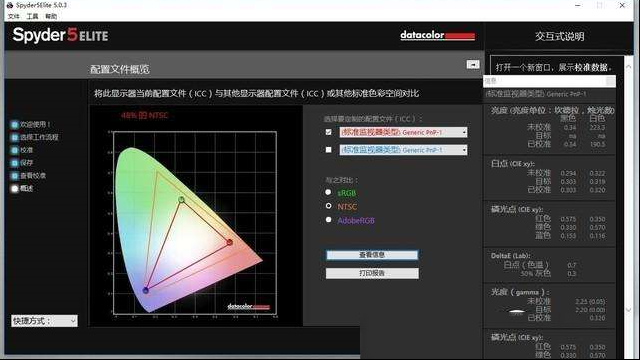The image size is (640, 360).
Task: Open the blue Generic PnP-1 profile dropdown
Action: pos(403,150)
